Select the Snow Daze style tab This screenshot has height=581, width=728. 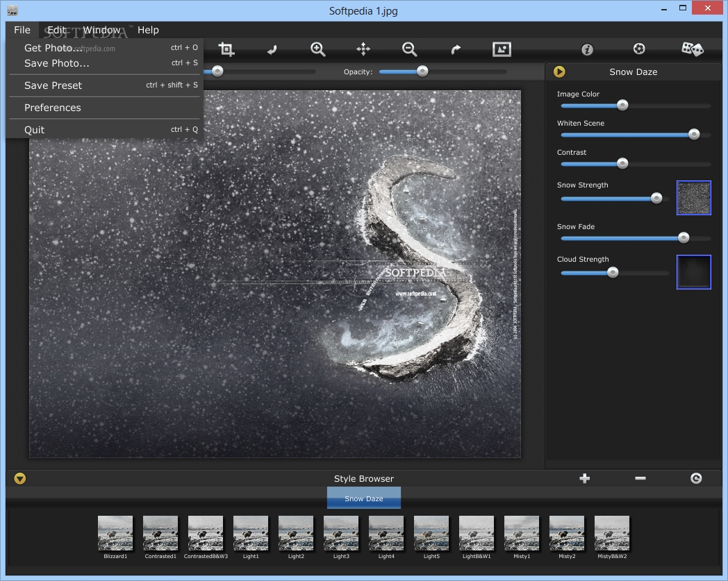(363, 498)
